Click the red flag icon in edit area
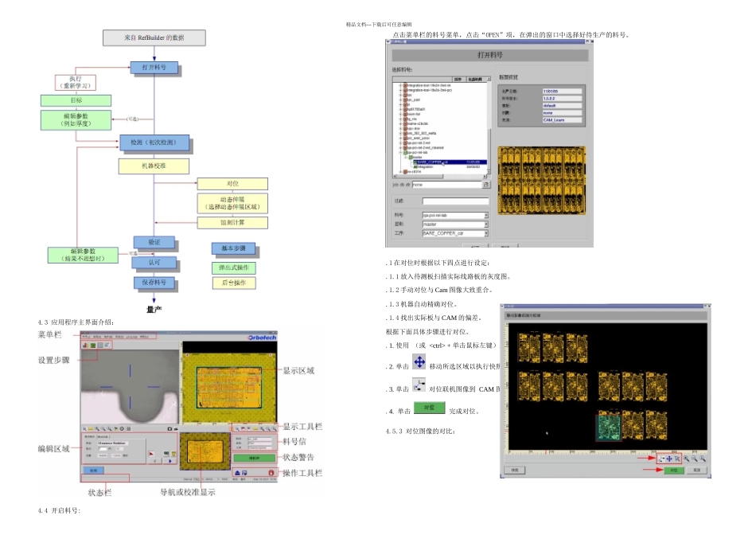This screenshot has height=535, width=756. click(151, 454)
